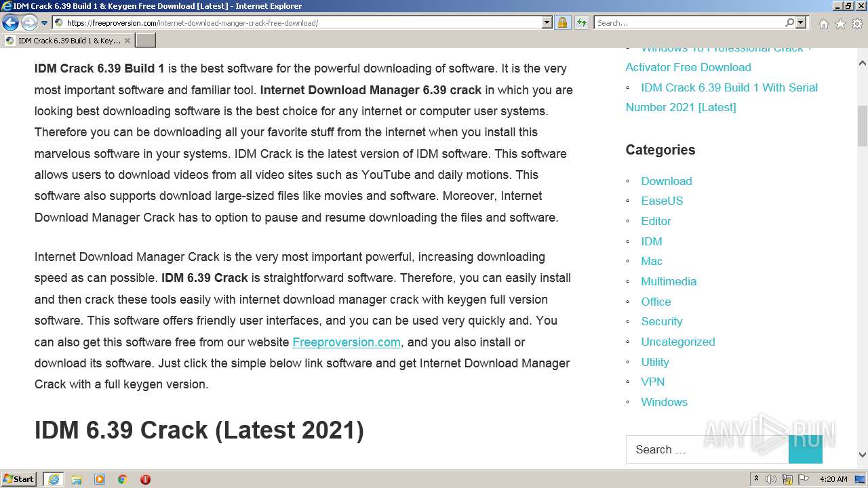Open Favorites star icon
Viewport: 868px width, 488px height.
point(840,24)
